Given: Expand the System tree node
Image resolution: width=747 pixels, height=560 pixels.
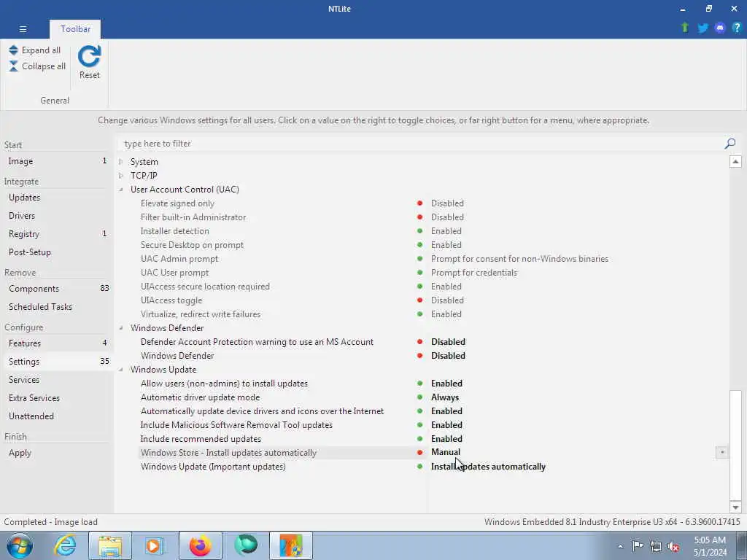Looking at the screenshot, I should [120, 162].
